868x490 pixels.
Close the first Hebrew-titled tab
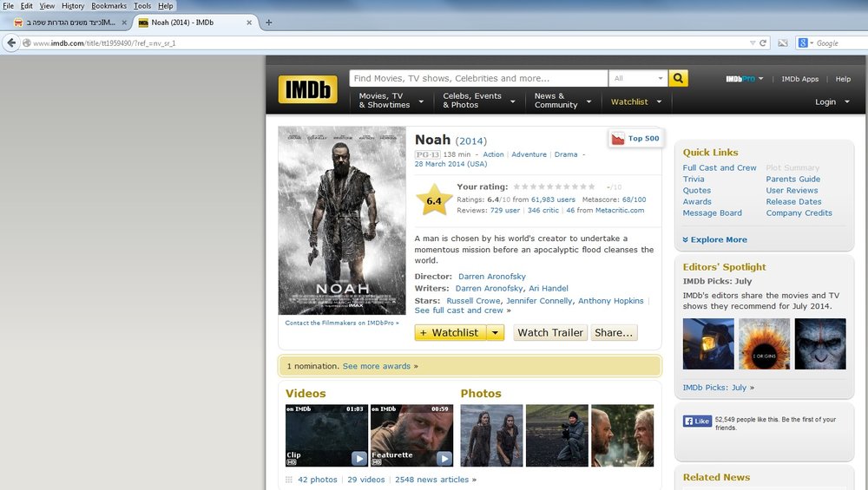coord(124,23)
